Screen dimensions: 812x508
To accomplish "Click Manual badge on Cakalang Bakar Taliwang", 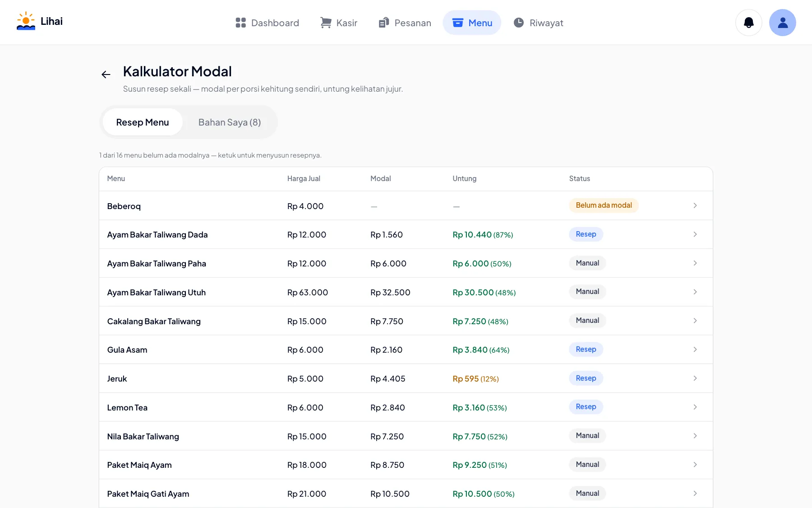I will [587, 321].
